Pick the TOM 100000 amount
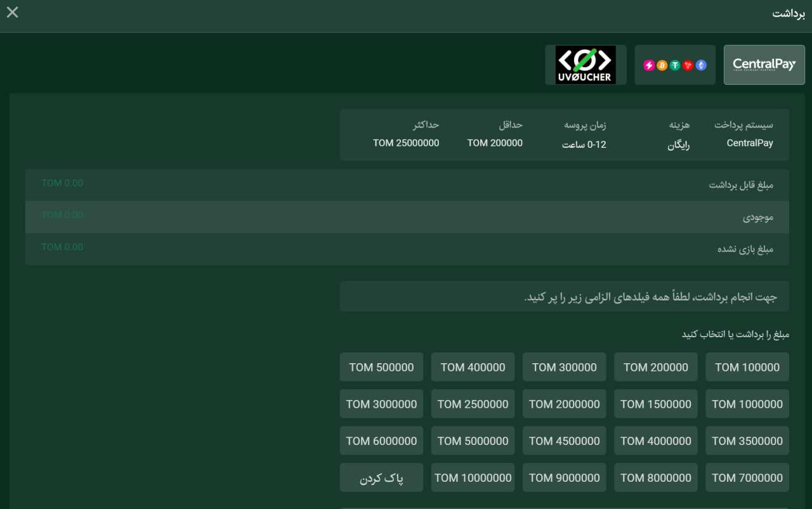Screen dimensions: 812x509 [747, 367]
